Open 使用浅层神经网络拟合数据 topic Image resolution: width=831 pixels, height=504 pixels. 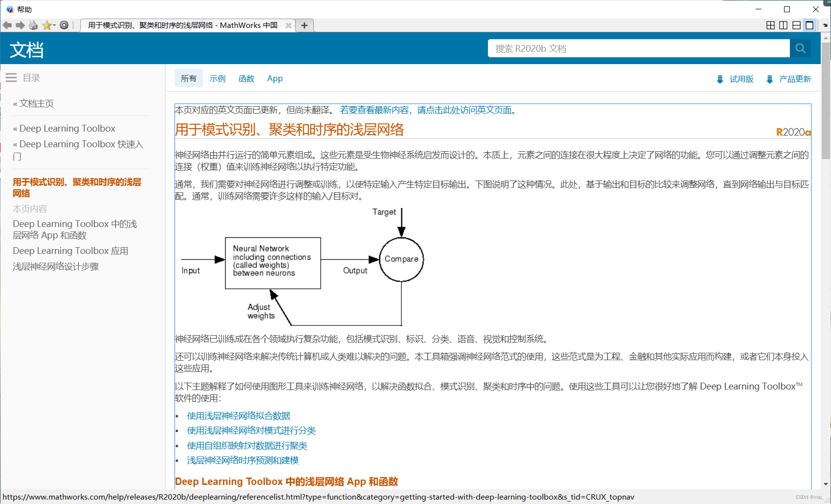pyautogui.click(x=239, y=415)
